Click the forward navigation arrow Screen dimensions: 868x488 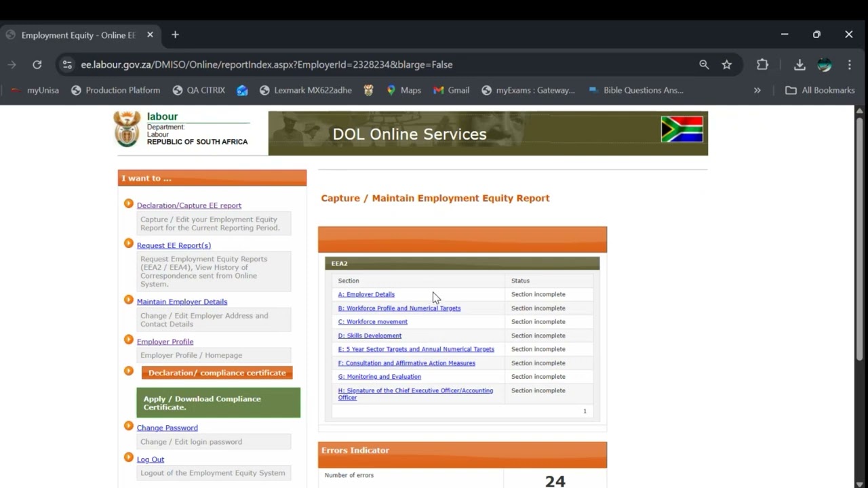(12, 64)
